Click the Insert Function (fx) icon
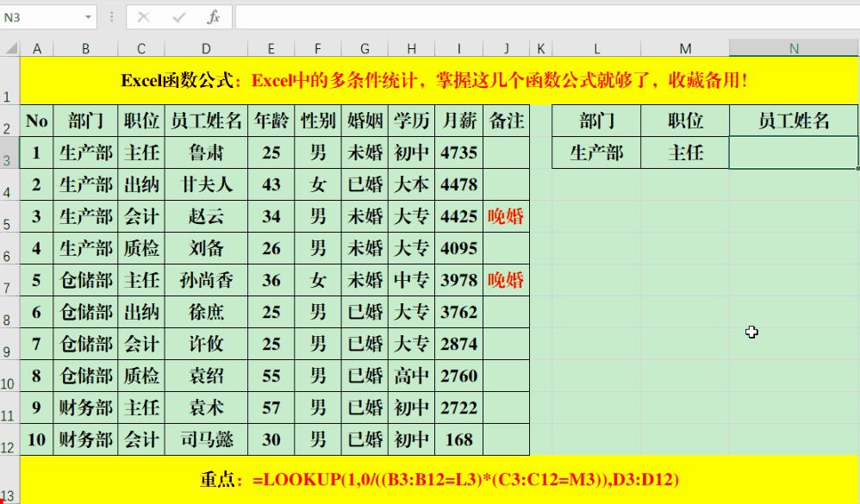 pyautogui.click(x=212, y=16)
